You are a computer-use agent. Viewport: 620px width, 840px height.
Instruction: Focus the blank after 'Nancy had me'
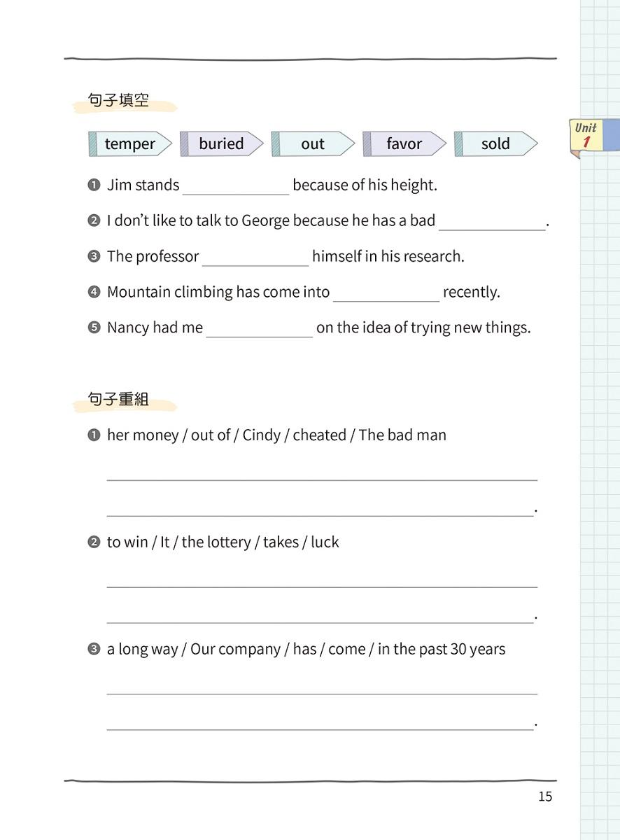[x=260, y=329]
